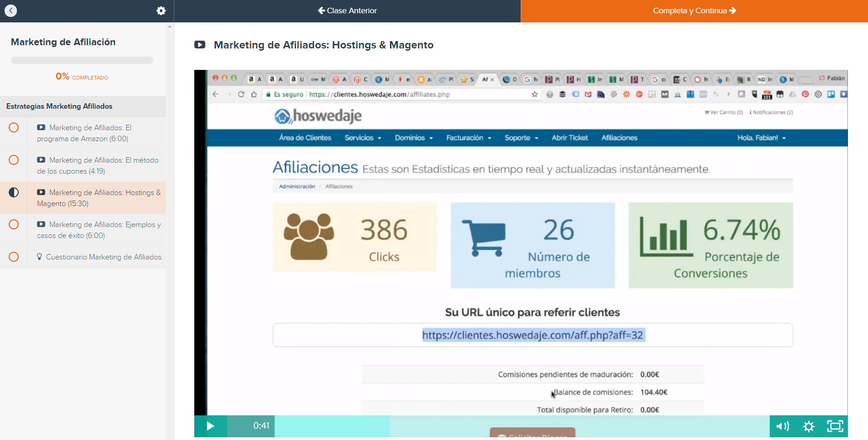Viewport: 868px width, 440px height.
Task: Click the Estrategias Marketing Afiliados section header
Action: [83, 106]
